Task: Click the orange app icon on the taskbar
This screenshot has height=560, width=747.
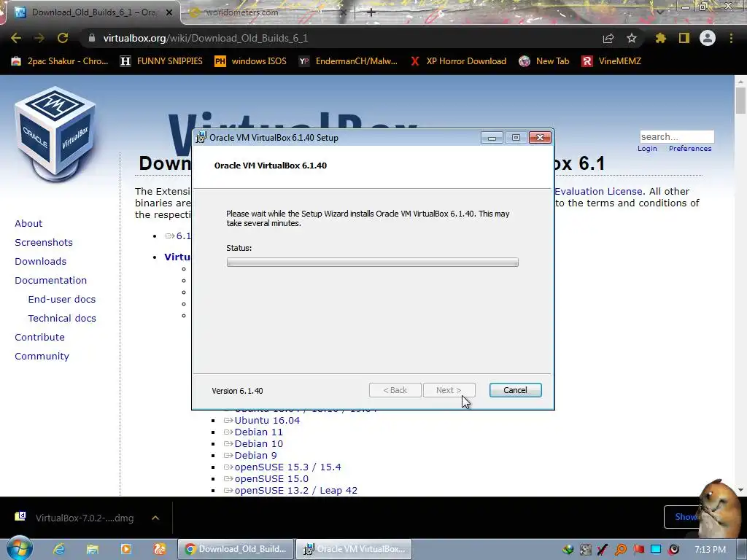Action: click(x=160, y=549)
